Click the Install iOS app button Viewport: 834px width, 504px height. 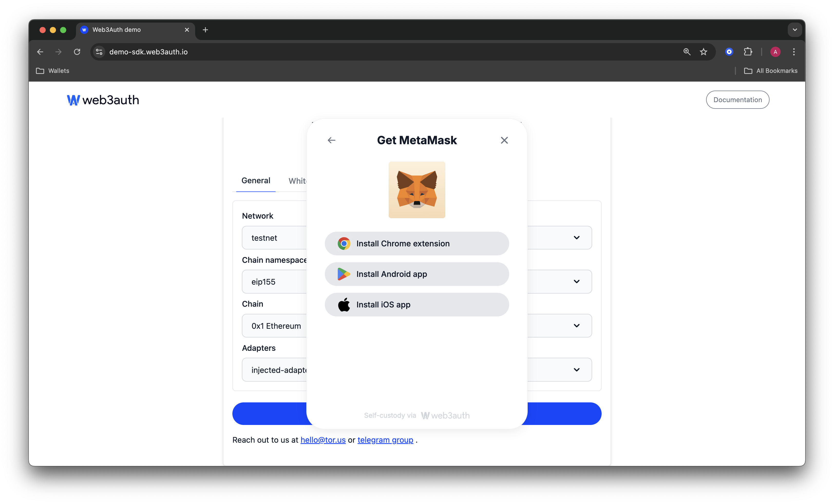pos(417,304)
